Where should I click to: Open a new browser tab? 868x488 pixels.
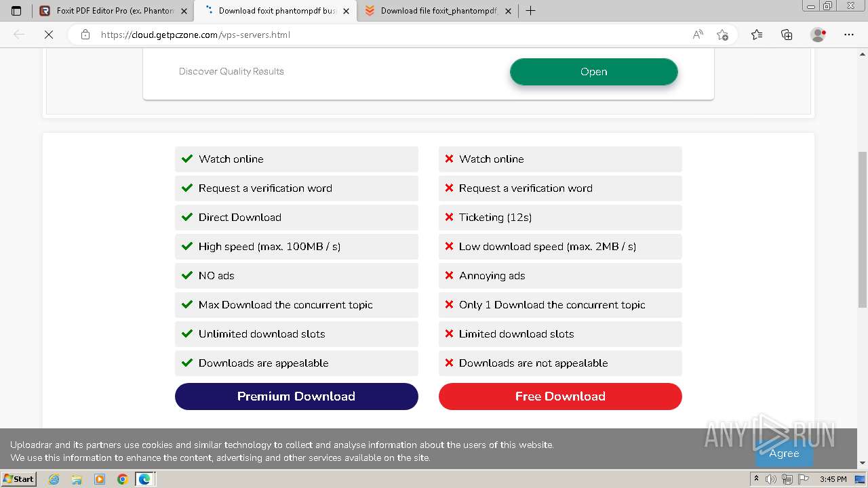(531, 11)
